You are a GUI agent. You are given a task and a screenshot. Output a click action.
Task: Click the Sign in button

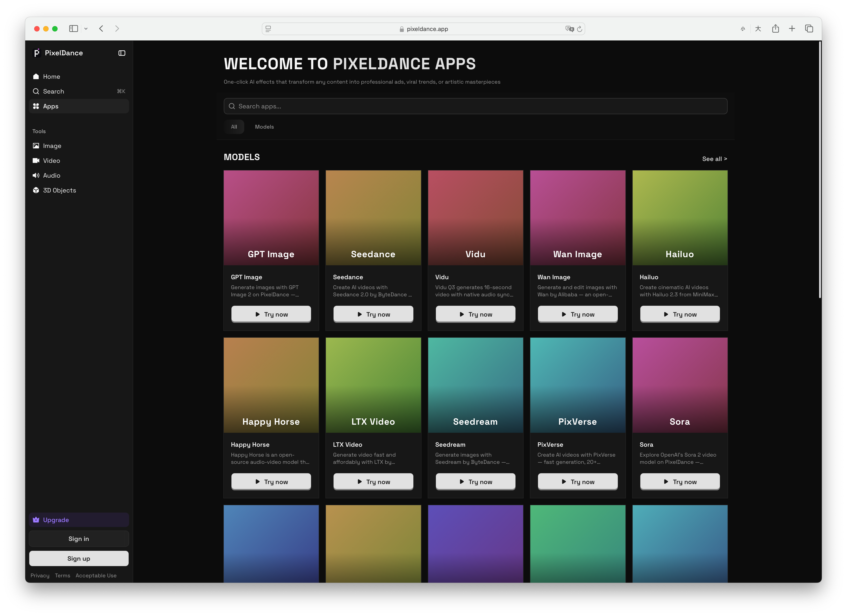(79, 539)
